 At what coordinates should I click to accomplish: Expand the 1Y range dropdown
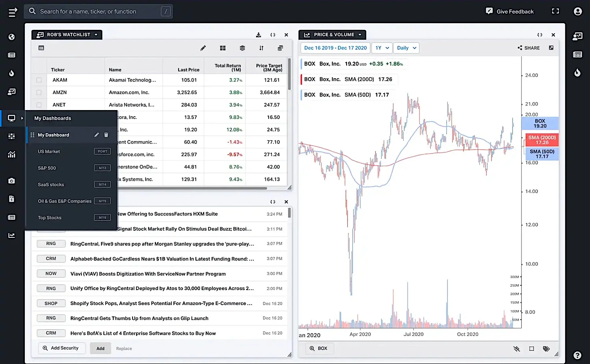click(382, 48)
